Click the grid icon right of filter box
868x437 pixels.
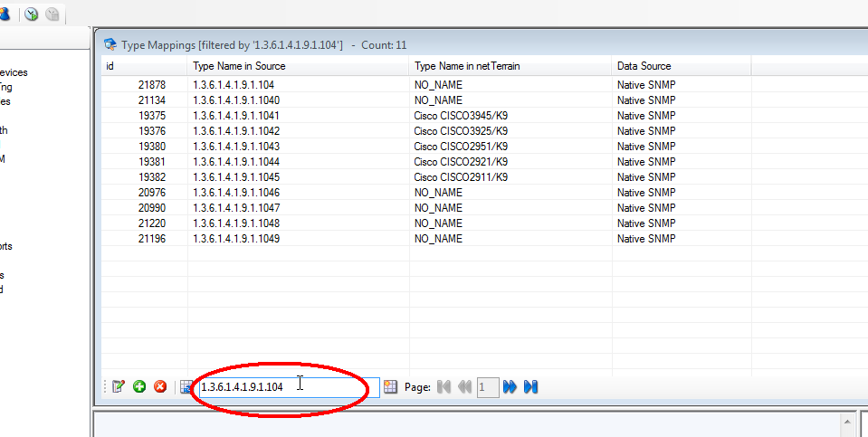(x=391, y=386)
